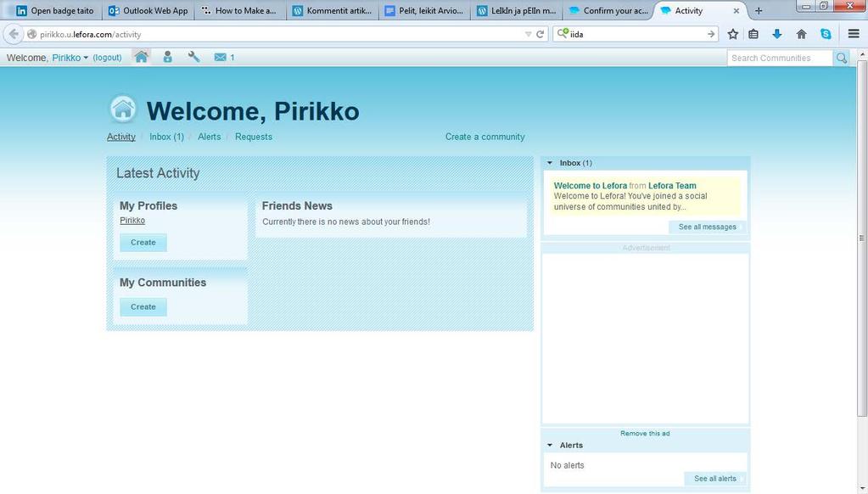The image size is (868, 494).
Task: Switch to the Kommentit artik... tab
Action: pos(332,10)
